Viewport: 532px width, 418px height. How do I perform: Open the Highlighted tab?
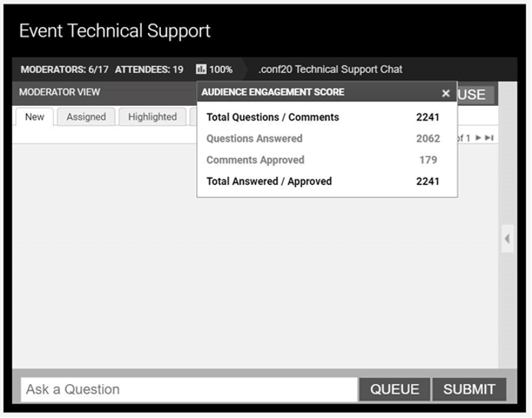153,117
